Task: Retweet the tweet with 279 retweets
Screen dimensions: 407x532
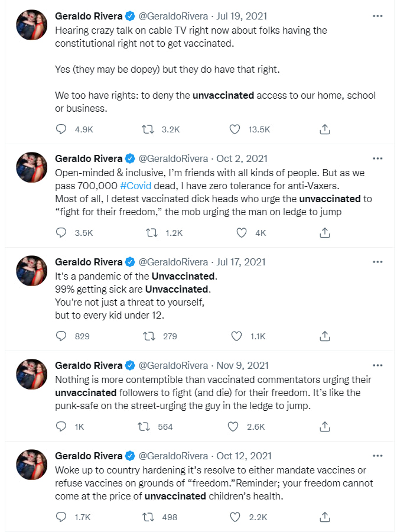Action: pyautogui.click(x=151, y=336)
